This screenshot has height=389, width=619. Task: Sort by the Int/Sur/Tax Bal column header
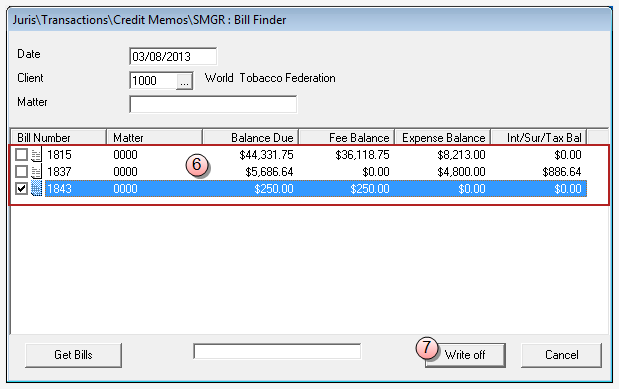[x=538, y=137]
